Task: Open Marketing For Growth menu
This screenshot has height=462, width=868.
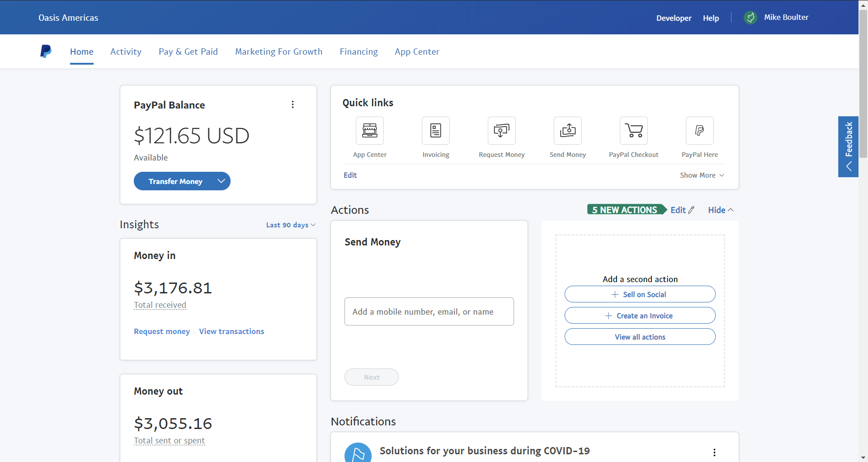Action: coord(279,52)
